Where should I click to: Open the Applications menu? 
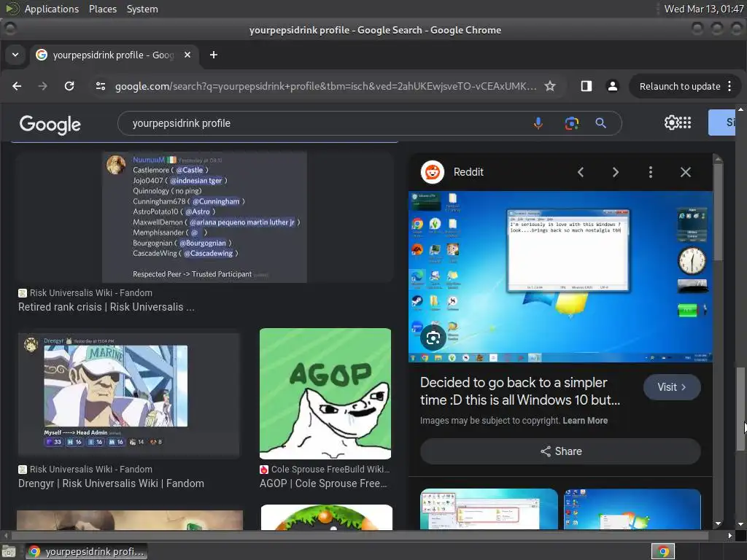[x=52, y=9]
